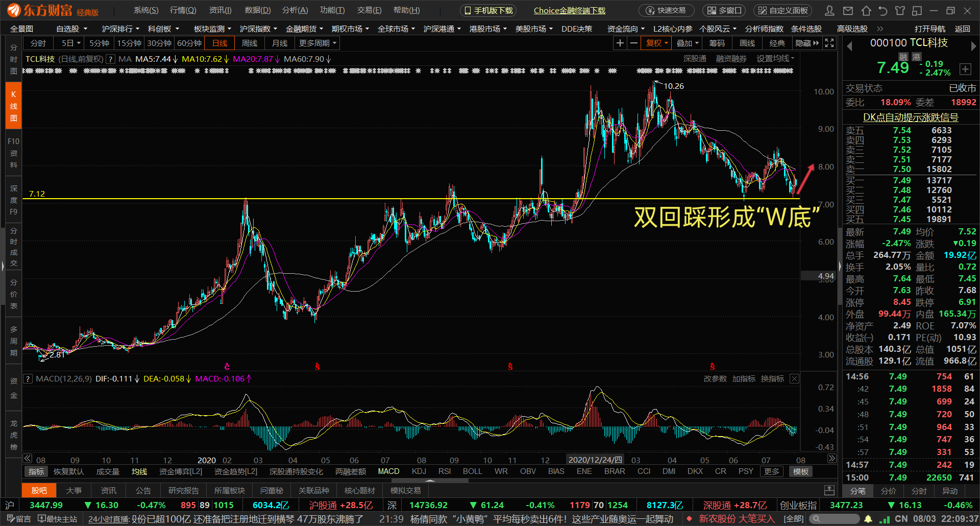
Task: Click 打开导航 button
Action: [x=929, y=29]
